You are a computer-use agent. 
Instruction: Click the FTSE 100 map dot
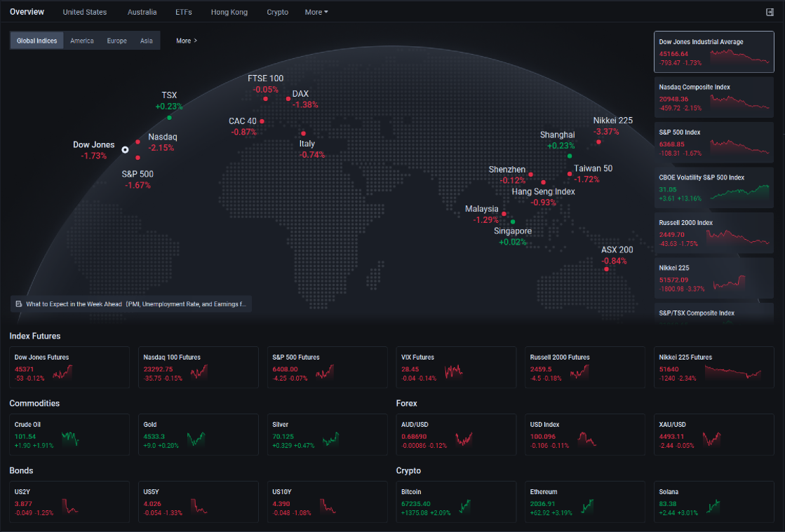(x=265, y=99)
